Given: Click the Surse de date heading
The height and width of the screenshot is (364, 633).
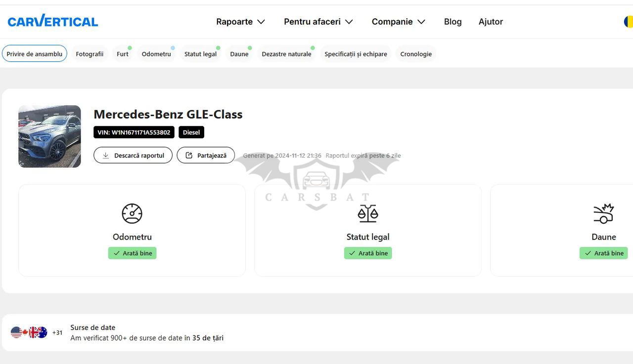Looking at the screenshot, I should pyautogui.click(x=93, y=327).
